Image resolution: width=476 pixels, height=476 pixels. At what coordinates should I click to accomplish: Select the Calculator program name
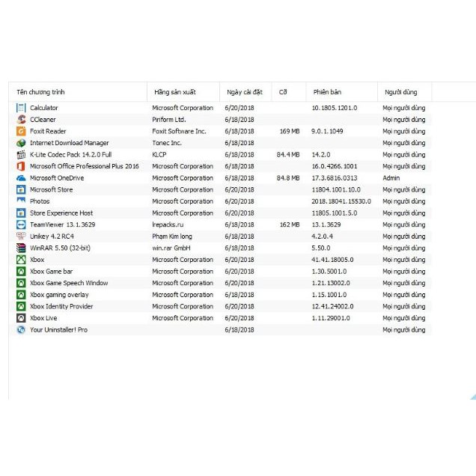[43, 108]
